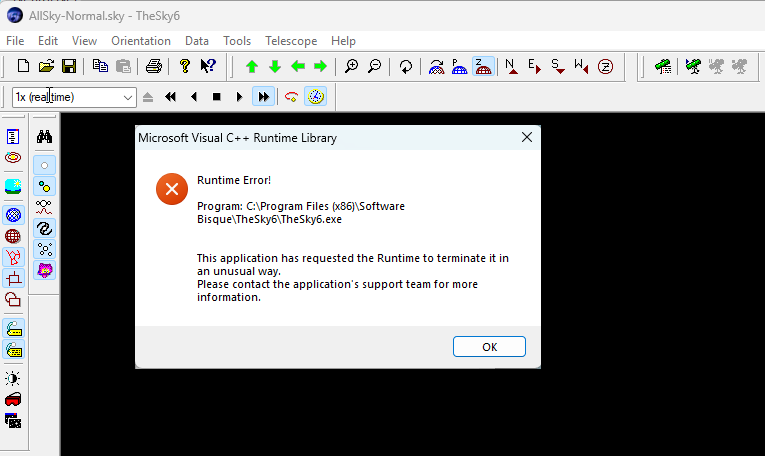Click the rotate view circular arrow icon
This screenshot has height=456, width=765.
[405, 66]
